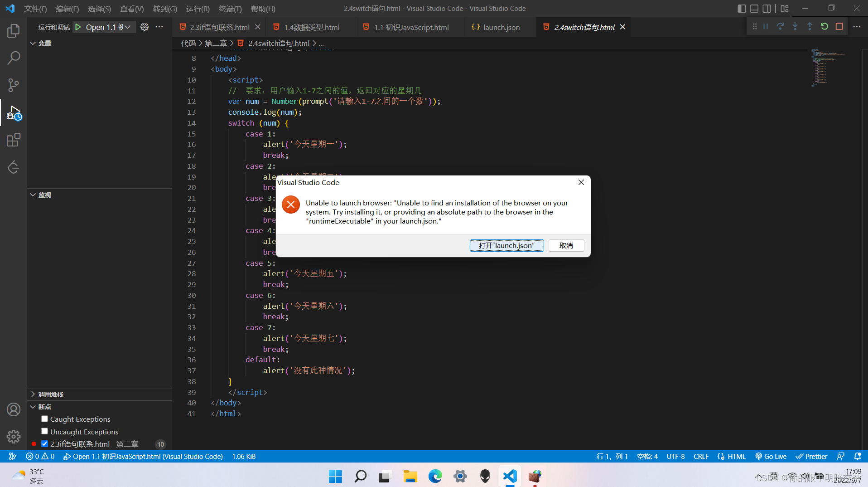Switch to 1.1 初识JavaScript.html tab
This screenshot has width=868, height=487.
point(411,27)
